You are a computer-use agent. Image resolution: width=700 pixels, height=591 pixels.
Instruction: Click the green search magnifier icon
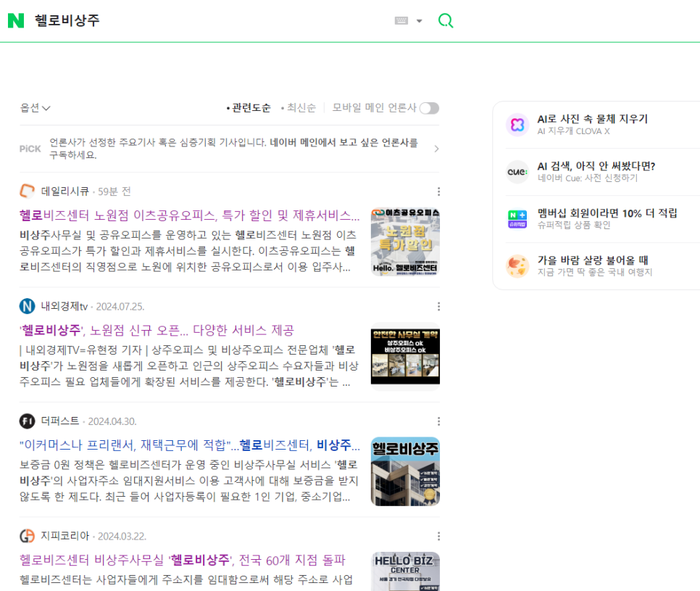[446, 20]
